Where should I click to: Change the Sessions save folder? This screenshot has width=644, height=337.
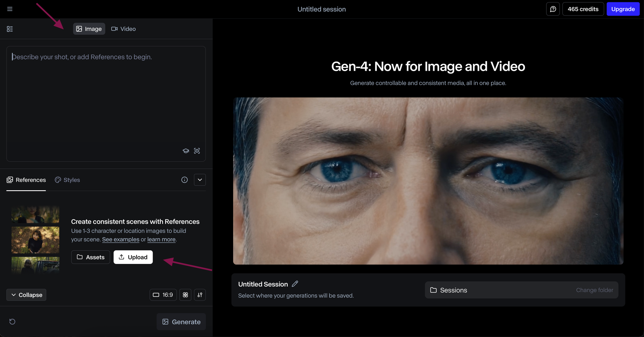[594, 290]
